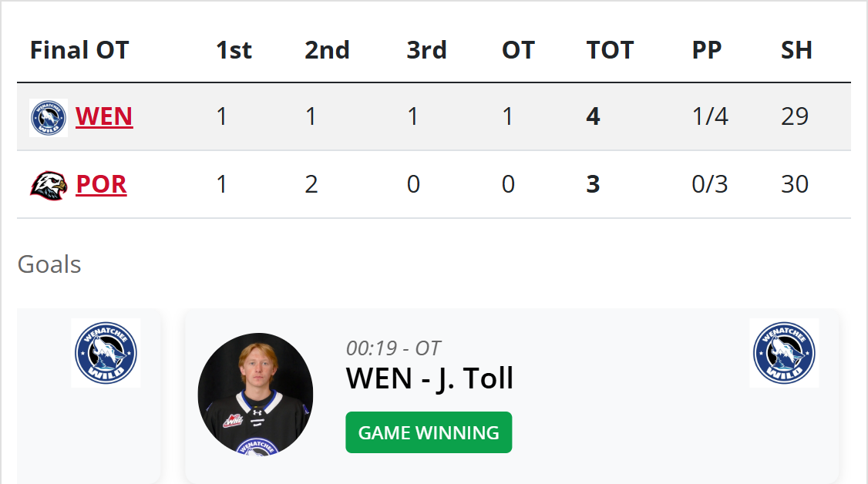Open the POR team link

click(x=101, y=185)
